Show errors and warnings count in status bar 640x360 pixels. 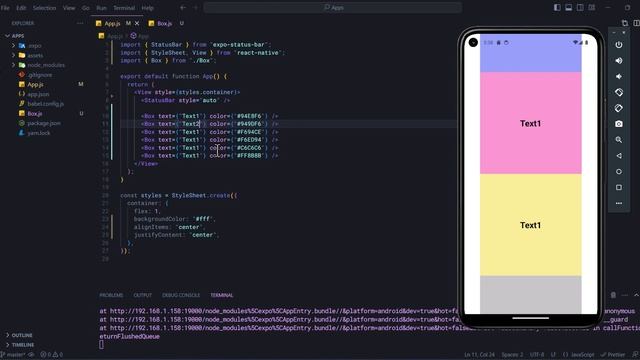51,355
